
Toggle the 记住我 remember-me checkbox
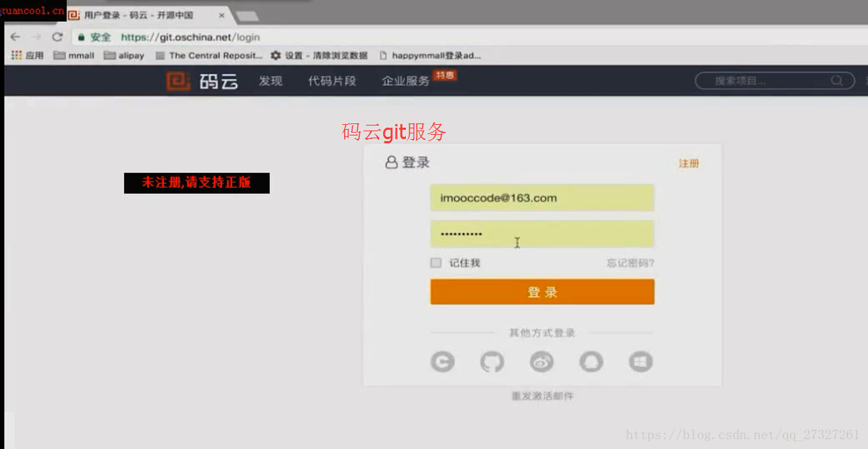[x=436, y=263]
